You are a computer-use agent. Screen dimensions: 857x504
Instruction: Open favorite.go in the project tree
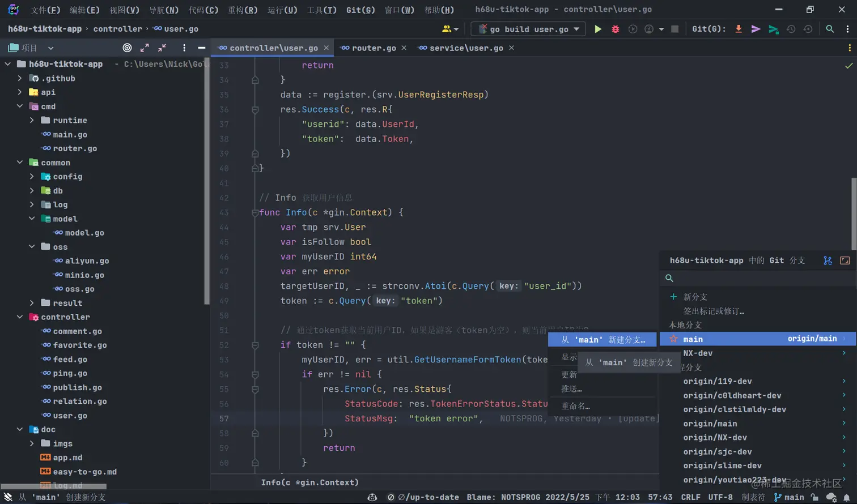tap(79, 345)
